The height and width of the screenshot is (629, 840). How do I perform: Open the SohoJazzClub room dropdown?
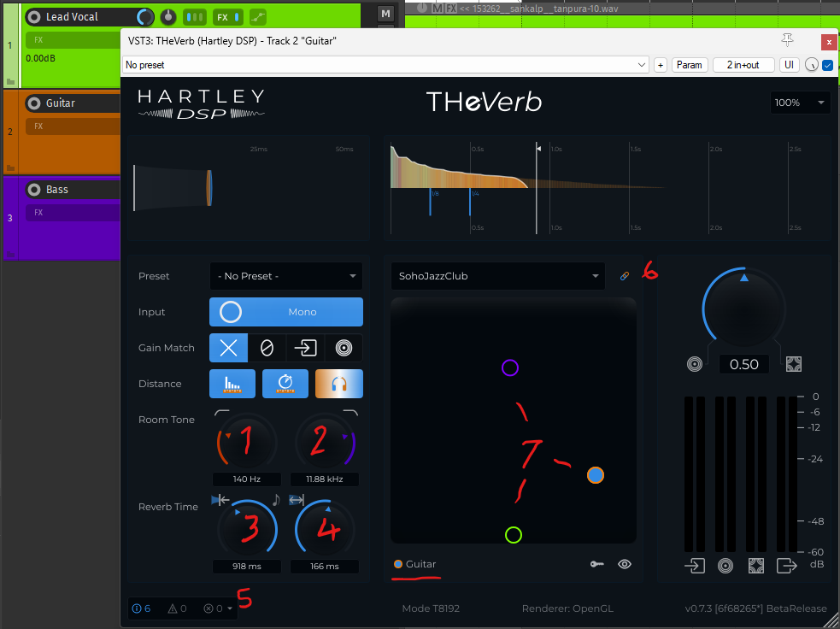coord(498,276)
